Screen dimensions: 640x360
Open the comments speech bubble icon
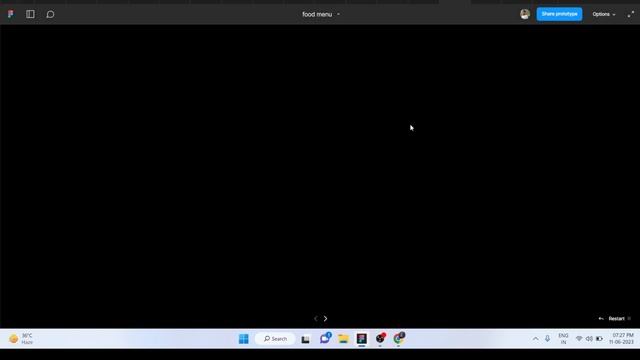pos(50,14)
